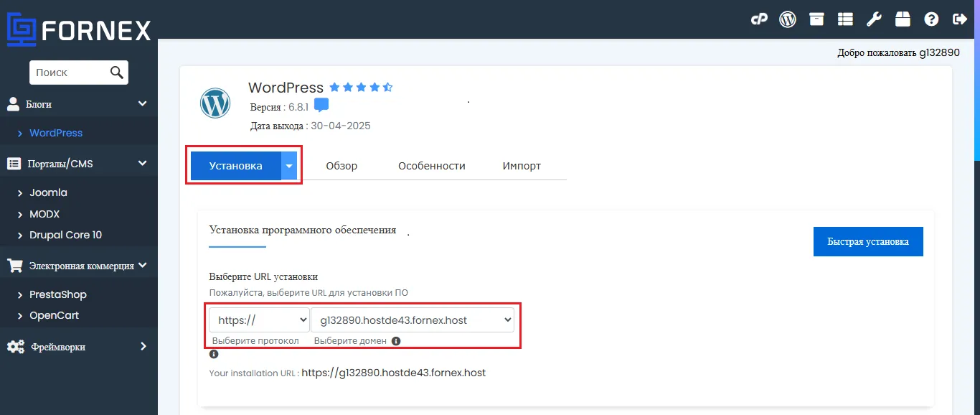Click the info icon below Выберите протокол
980x415 pixels.
tap(214, 354)
